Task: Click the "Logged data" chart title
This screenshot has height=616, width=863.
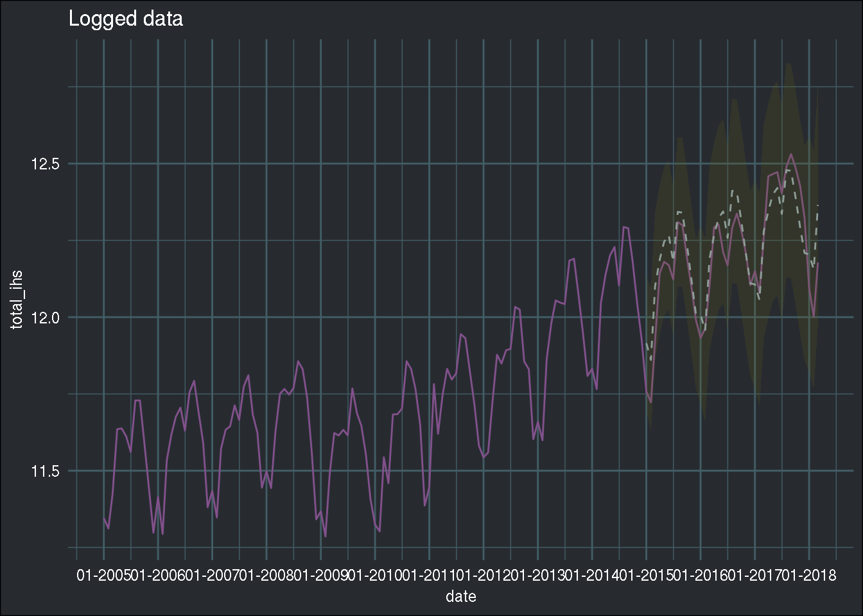Action: 125,19
